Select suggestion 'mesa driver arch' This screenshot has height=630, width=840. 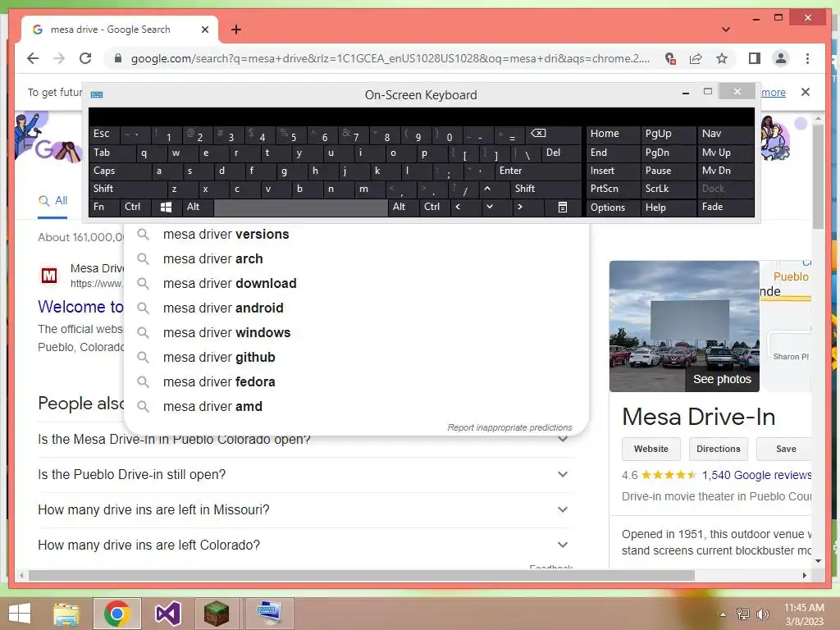356,258
